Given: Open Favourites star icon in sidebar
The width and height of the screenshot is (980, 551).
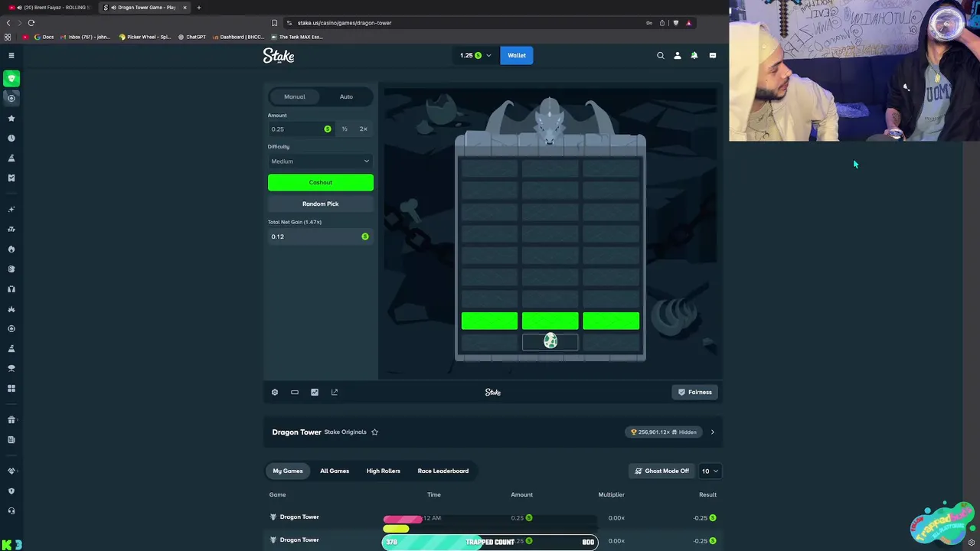Looking at the screenshot, I should click(x=11, y=119).
